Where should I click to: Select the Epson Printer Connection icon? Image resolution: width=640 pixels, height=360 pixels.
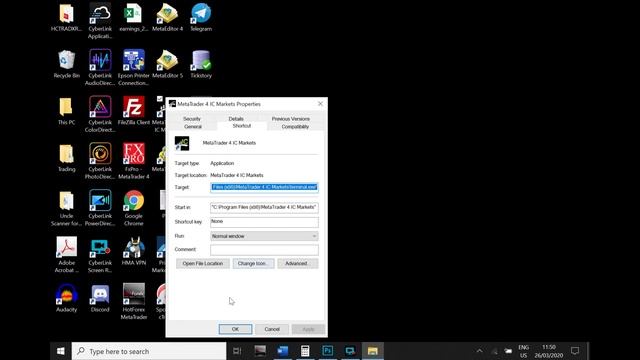pos(133,67)
